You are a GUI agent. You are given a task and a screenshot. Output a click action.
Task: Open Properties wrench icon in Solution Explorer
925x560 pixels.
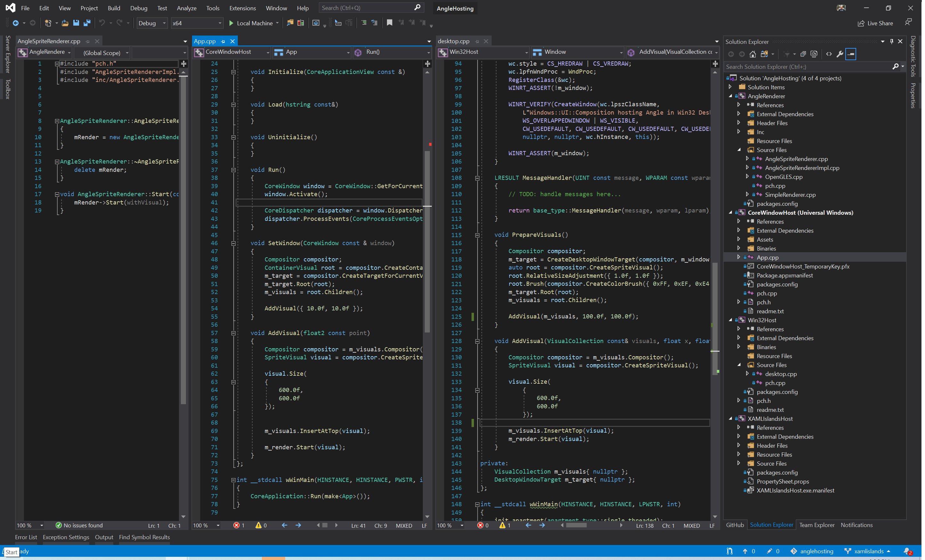click(840, 54)
